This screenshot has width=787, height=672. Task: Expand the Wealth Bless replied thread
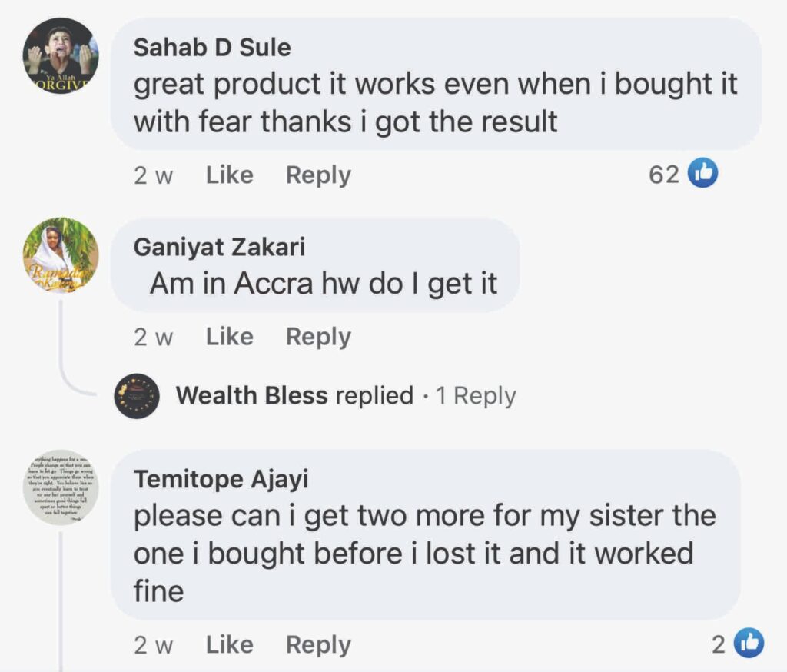coord(476,396)
